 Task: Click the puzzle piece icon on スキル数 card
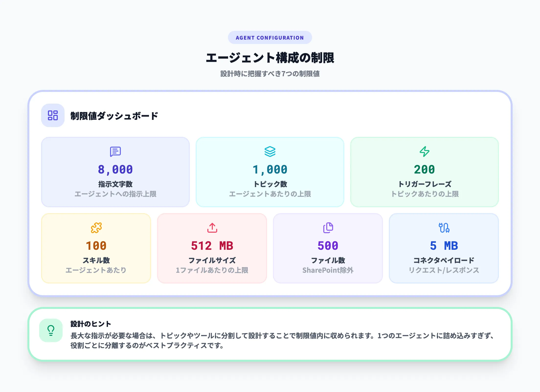(96, 227)
